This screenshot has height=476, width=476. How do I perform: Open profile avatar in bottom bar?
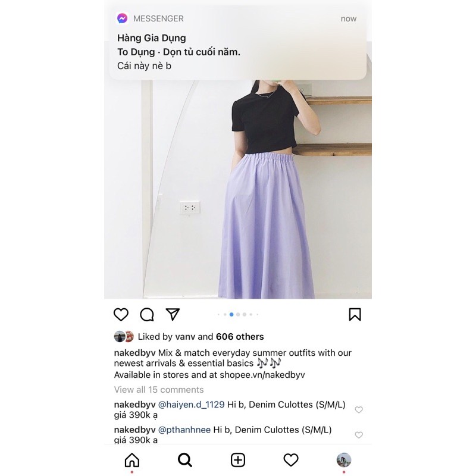[344, 460]
